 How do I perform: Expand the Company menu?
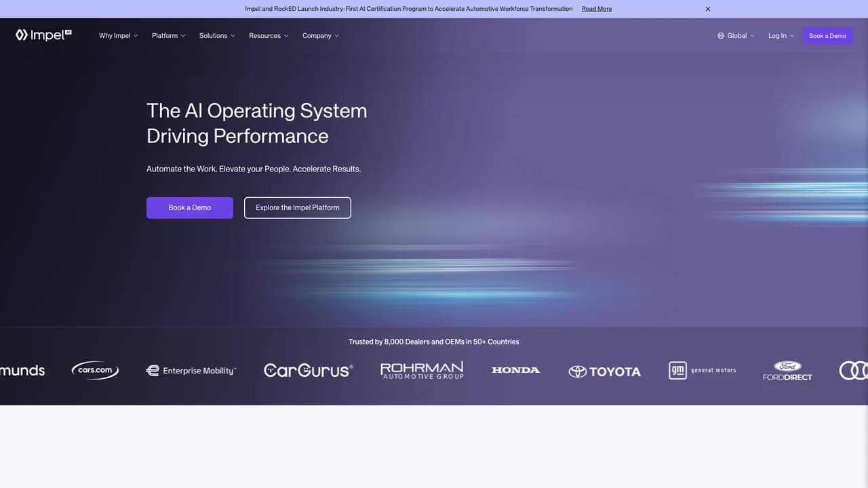pyautogui.click(x=321, y=36)
